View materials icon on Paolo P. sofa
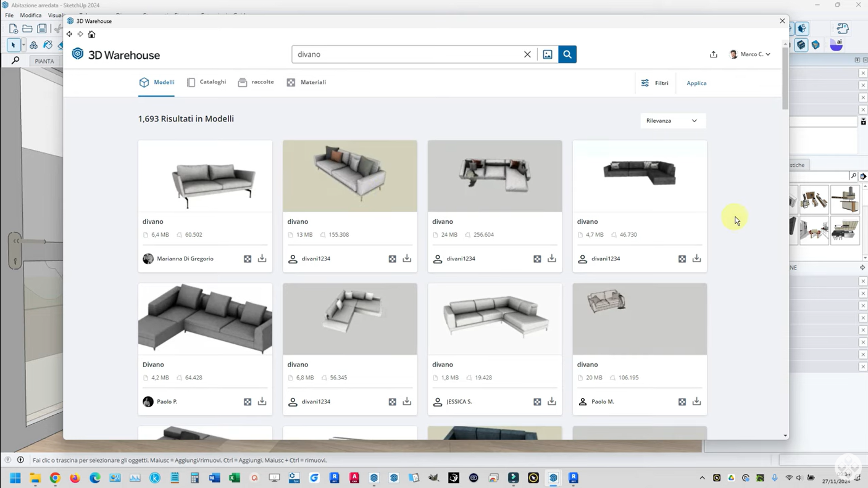Screen dimensions: 868x488 [248, 402]
